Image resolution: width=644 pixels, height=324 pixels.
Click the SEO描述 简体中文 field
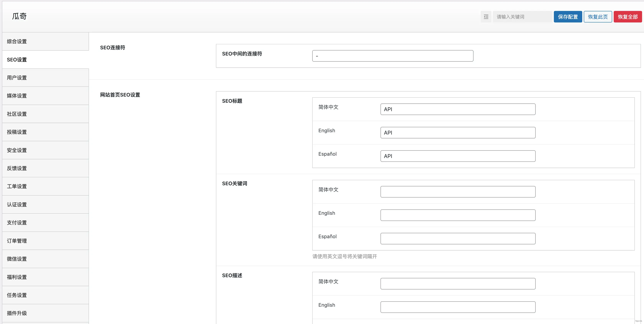point(458,284)
